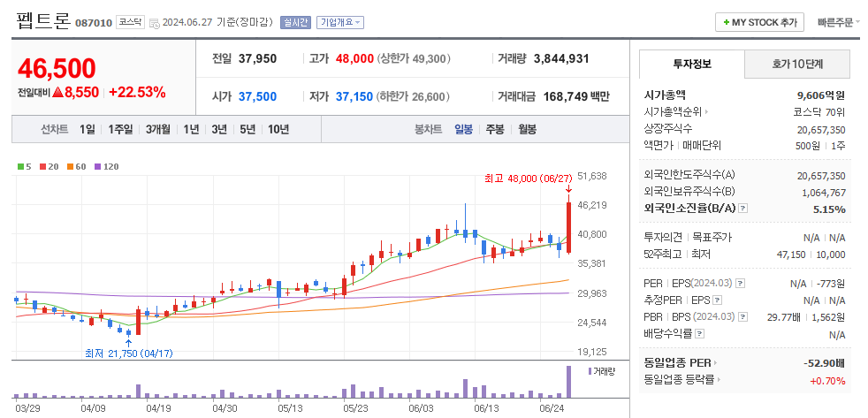Click the 투자의견 label

(664, 238)
